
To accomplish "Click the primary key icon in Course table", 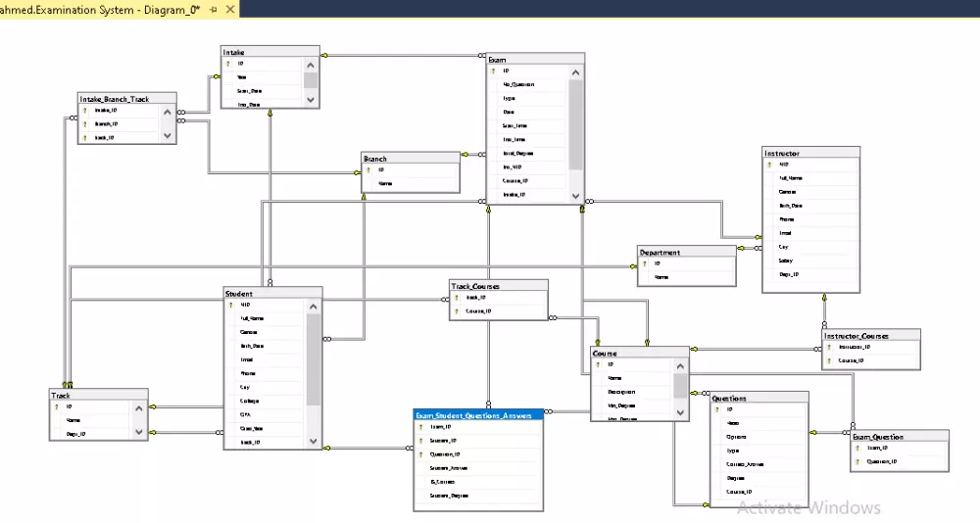I will tap(598, 365).
